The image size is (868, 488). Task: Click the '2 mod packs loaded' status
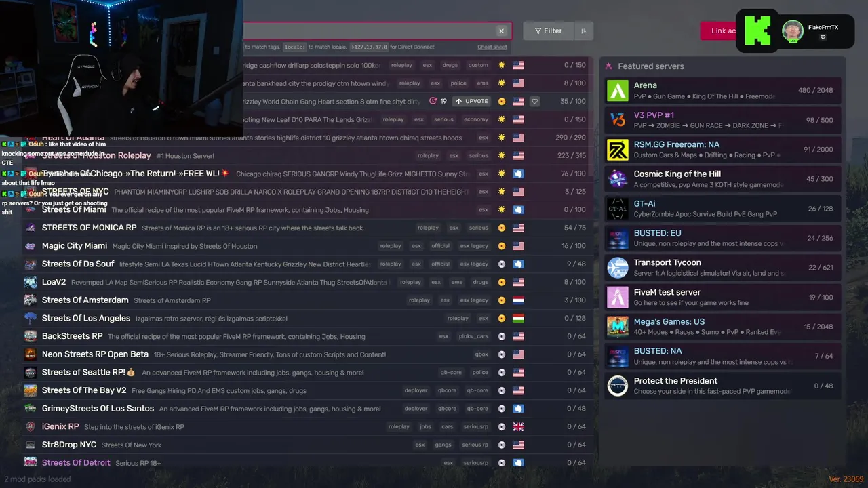[37, 479]
